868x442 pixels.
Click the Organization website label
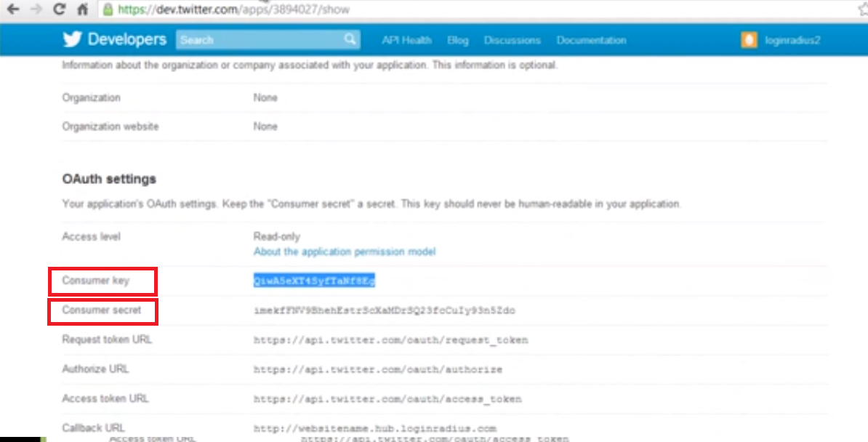pos(110,126)
